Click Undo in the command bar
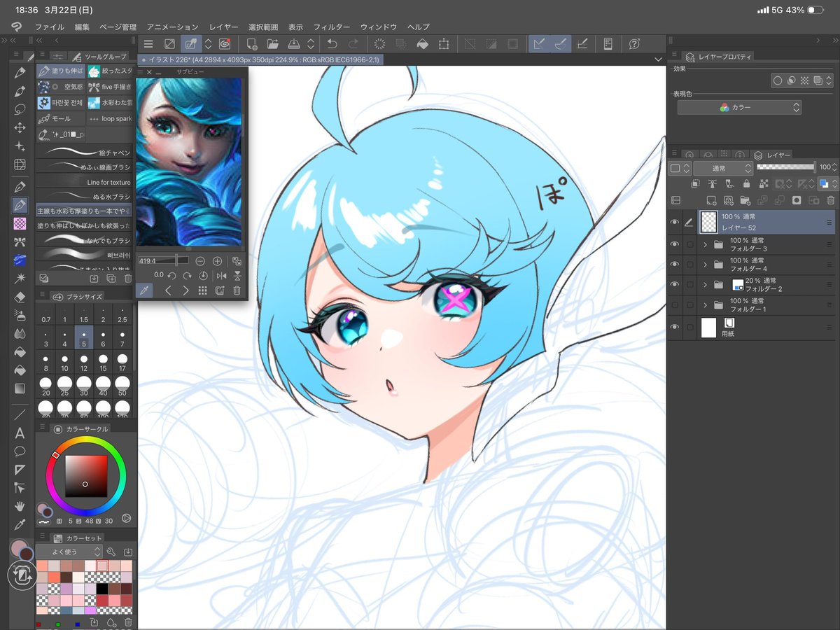Image resolution: width=840 pixels, height=630 pixels. (x=332, y=44)
